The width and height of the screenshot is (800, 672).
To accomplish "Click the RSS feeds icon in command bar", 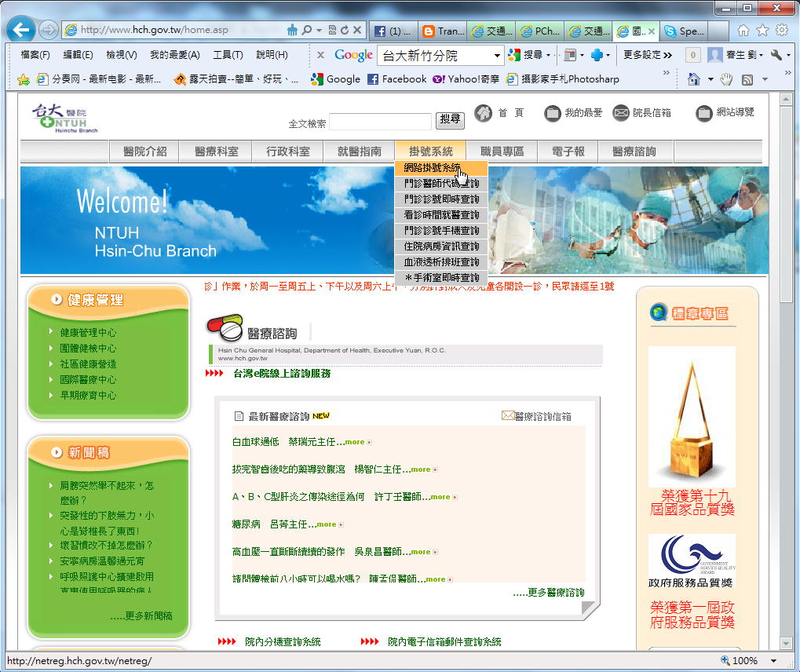I will (747, 79).
